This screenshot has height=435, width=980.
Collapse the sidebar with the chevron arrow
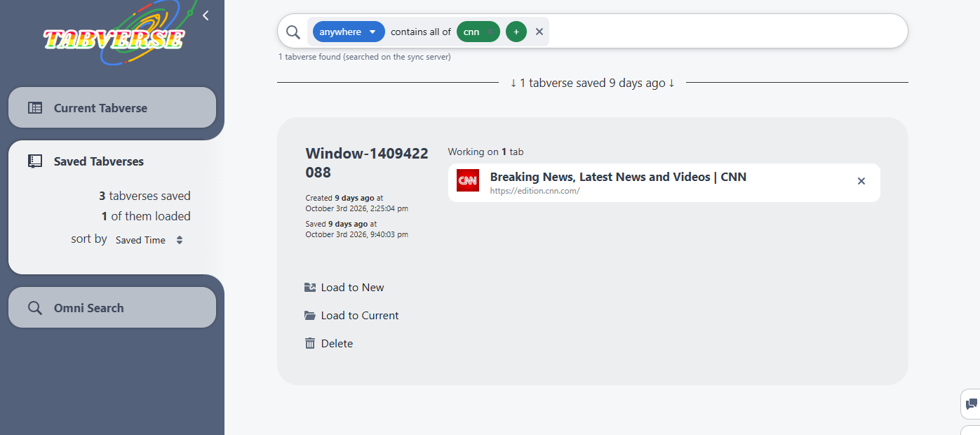point(206,15)
